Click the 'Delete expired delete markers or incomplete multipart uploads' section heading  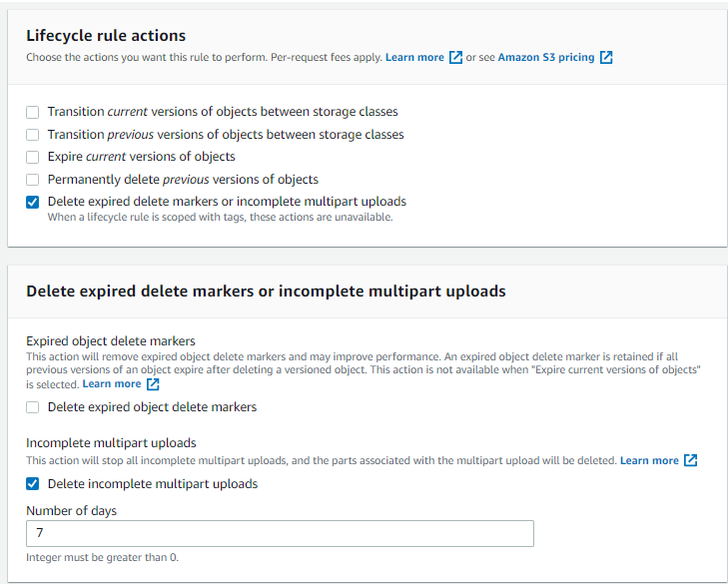(x=266, y=292)
